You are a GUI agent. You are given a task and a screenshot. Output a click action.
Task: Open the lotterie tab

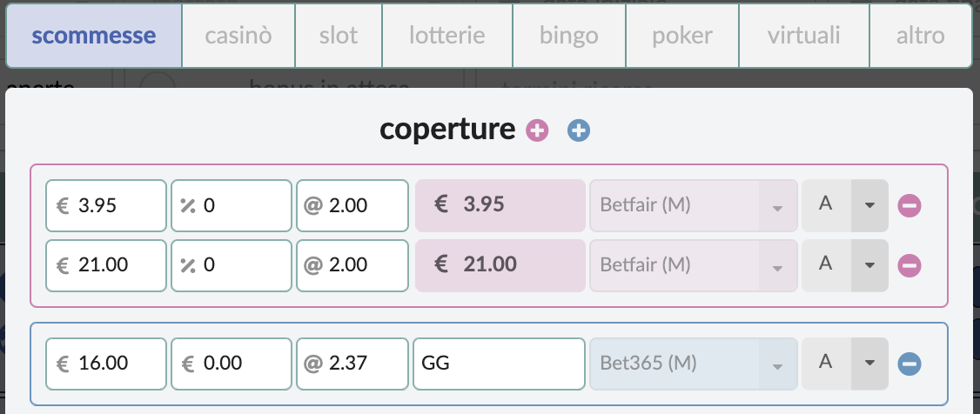[x=446, y=36]
